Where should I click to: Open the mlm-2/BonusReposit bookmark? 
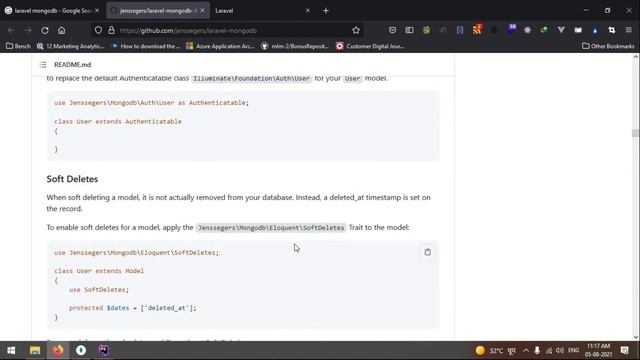[x=295, y=46]
